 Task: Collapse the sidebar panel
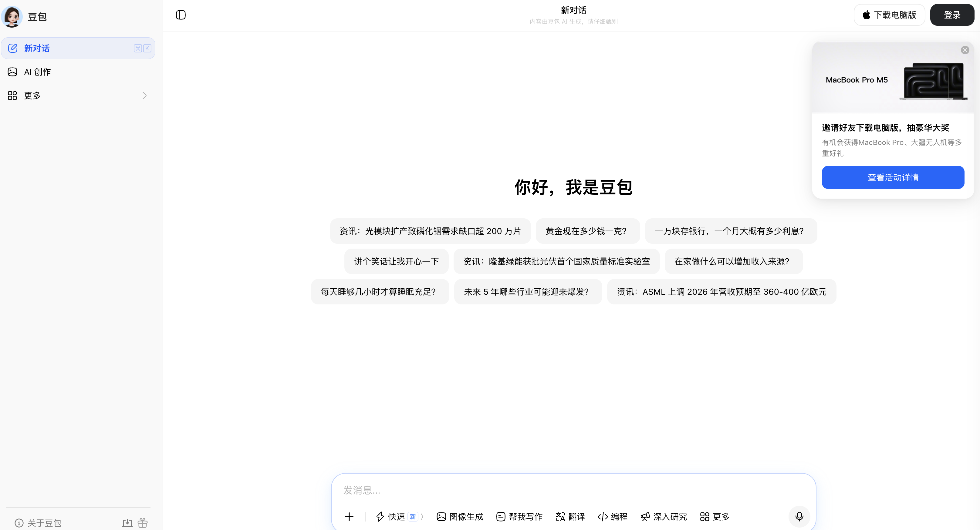click(181, 15)
